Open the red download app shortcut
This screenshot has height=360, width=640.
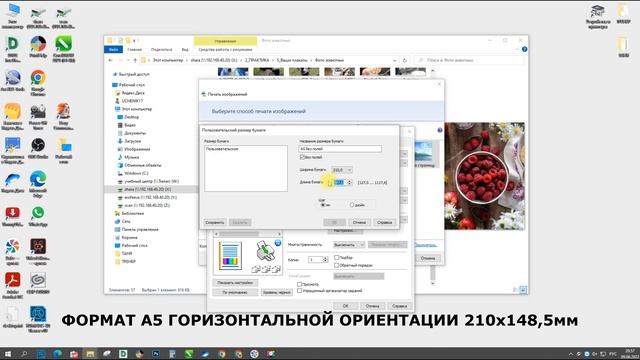[x=12, y=216]
